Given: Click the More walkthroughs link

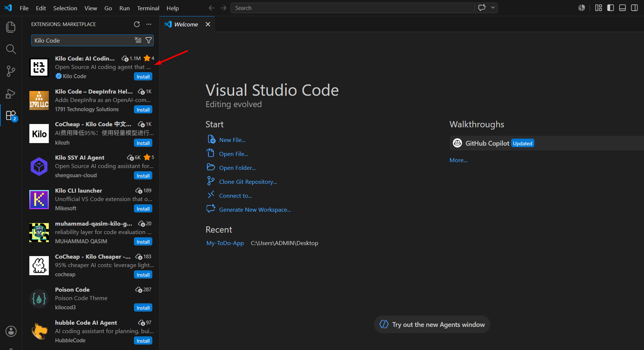Looking at the screenshot, I should point(458,160).
